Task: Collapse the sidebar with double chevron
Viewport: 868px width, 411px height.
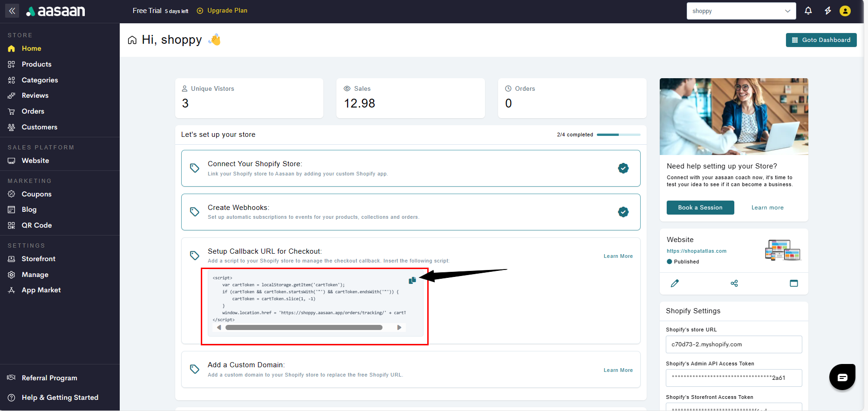Action: click(x=12, y=11)
